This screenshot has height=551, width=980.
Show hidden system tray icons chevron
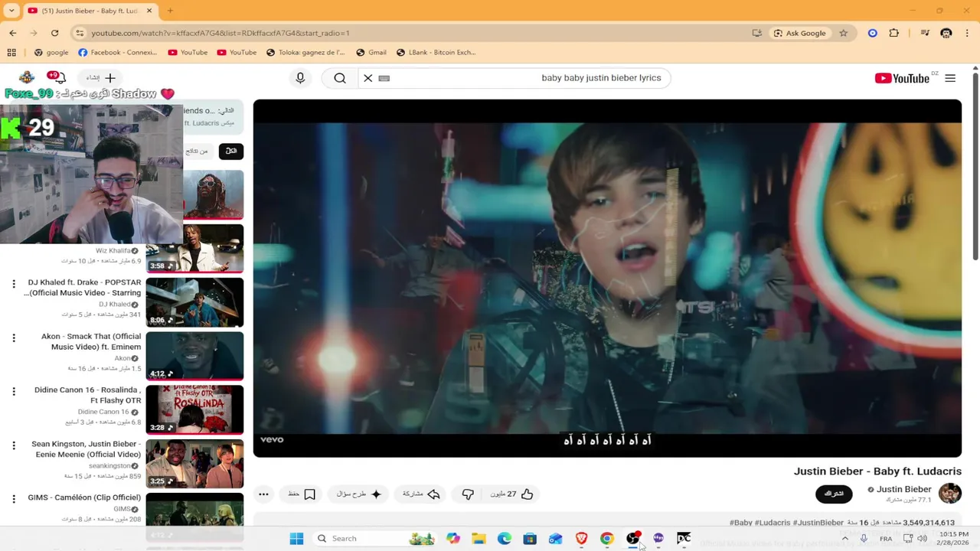[844, 539]
